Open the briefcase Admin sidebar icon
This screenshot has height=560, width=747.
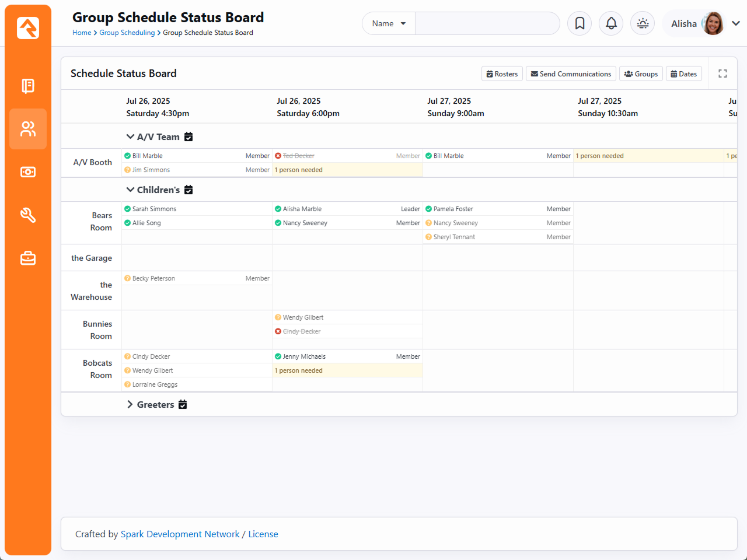pos(28,258)
